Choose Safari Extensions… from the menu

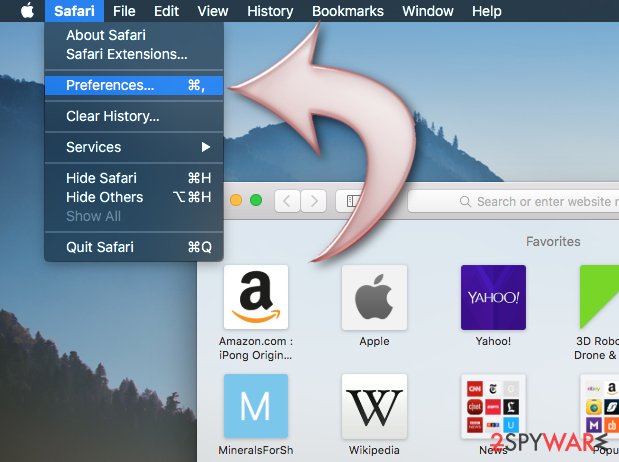[x=134, y=54]
